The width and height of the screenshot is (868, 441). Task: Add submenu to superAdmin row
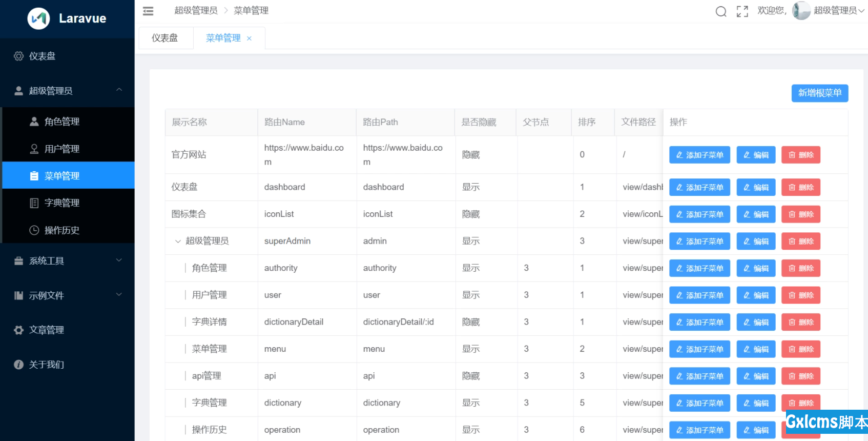(x=699, y=241)
